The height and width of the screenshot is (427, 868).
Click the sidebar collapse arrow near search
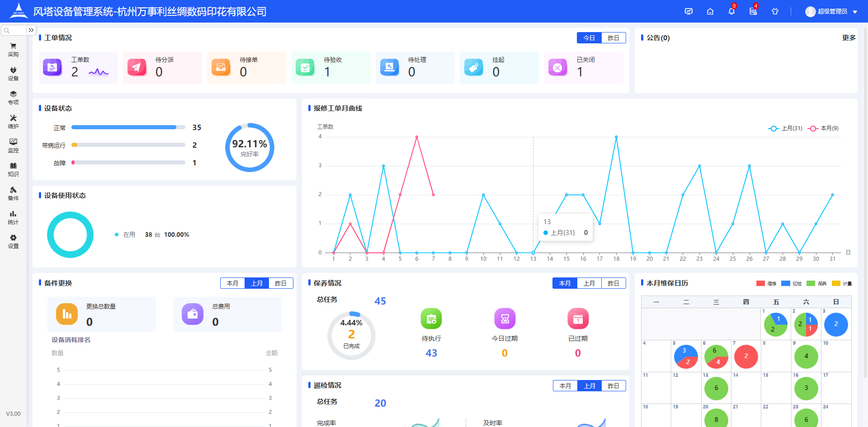[31, 30]
